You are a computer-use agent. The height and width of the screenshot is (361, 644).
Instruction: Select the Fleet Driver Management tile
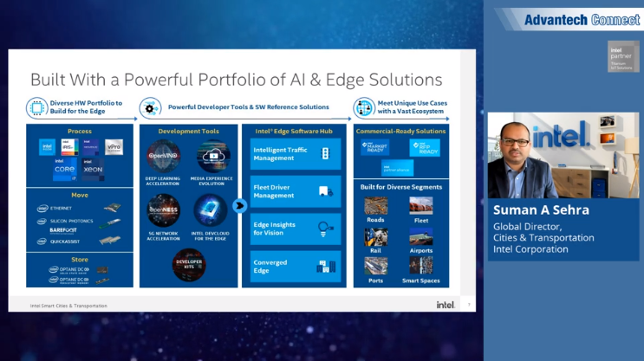click(x=296, y=191)
